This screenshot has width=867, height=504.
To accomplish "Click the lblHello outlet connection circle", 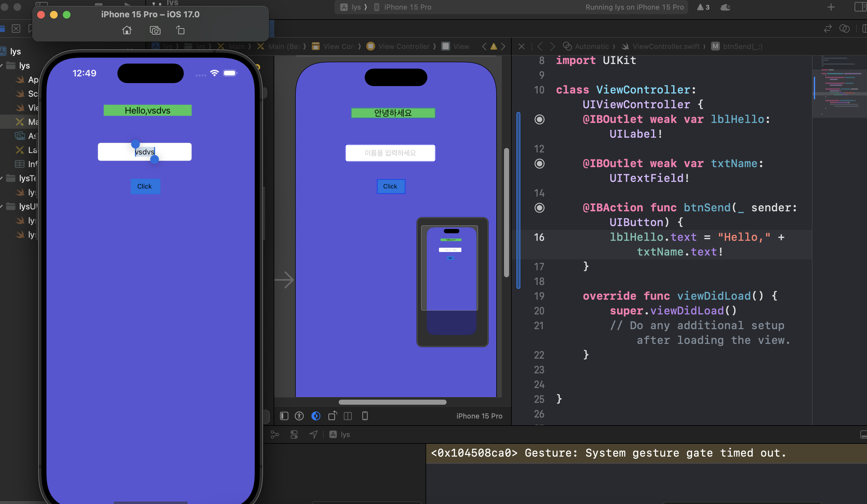I will pyautogui.click(x=539, y=119).
